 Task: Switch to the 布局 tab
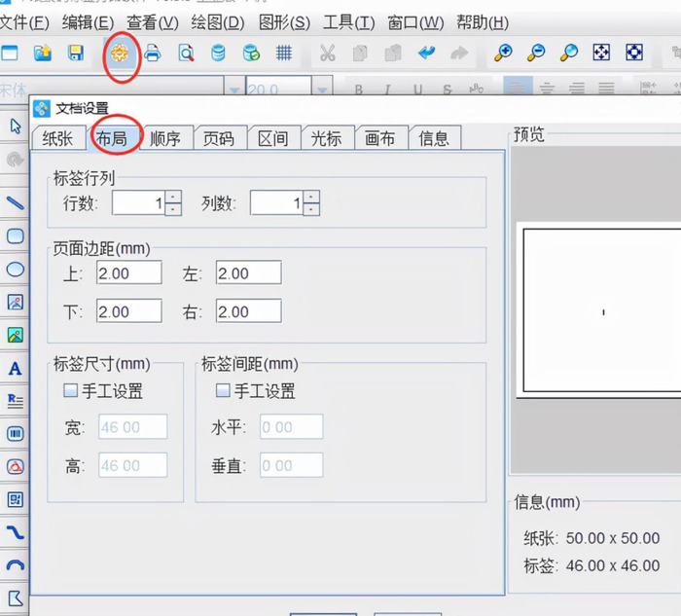(113, 138)
